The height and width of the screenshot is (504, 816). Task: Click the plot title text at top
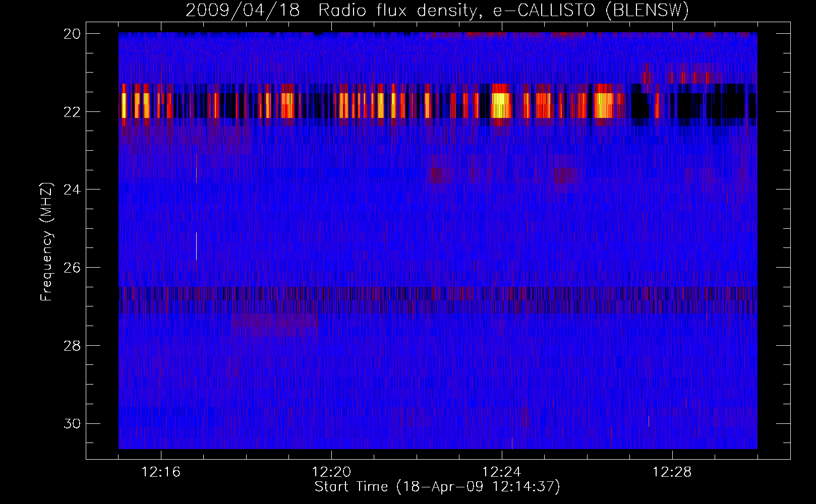pos(437,10)
